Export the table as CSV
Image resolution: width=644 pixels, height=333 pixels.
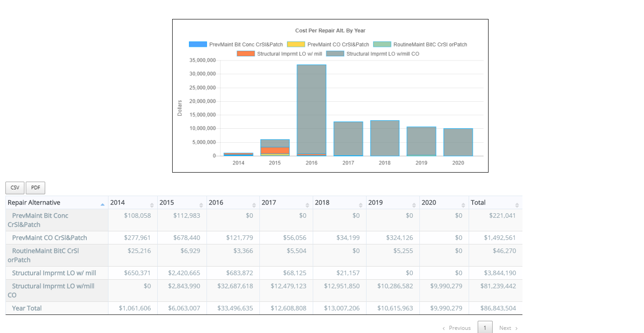(15, 188)
